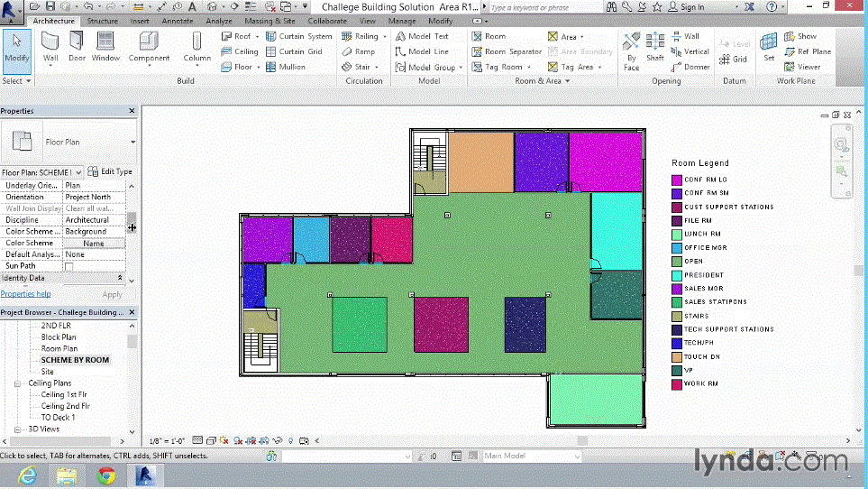Select the Model Line tool
This screenshot has height=489, width=868.
tap(422, 51)
